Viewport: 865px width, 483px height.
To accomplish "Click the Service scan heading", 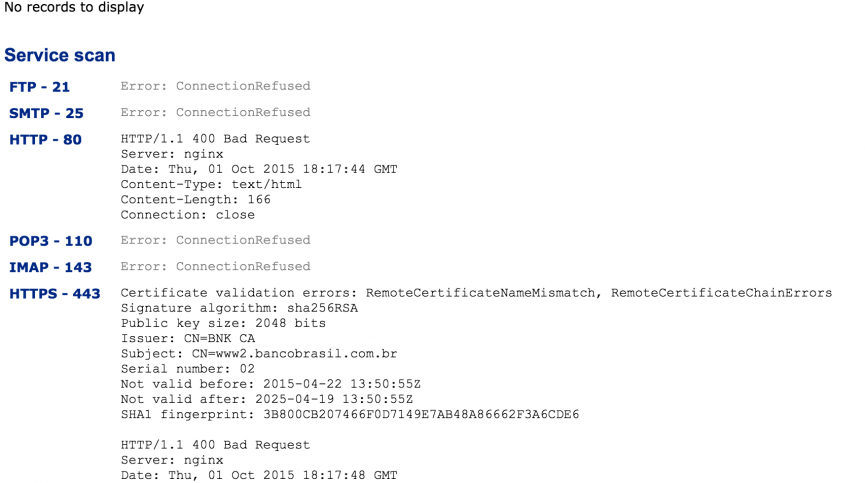I will (x=60, y=56).
